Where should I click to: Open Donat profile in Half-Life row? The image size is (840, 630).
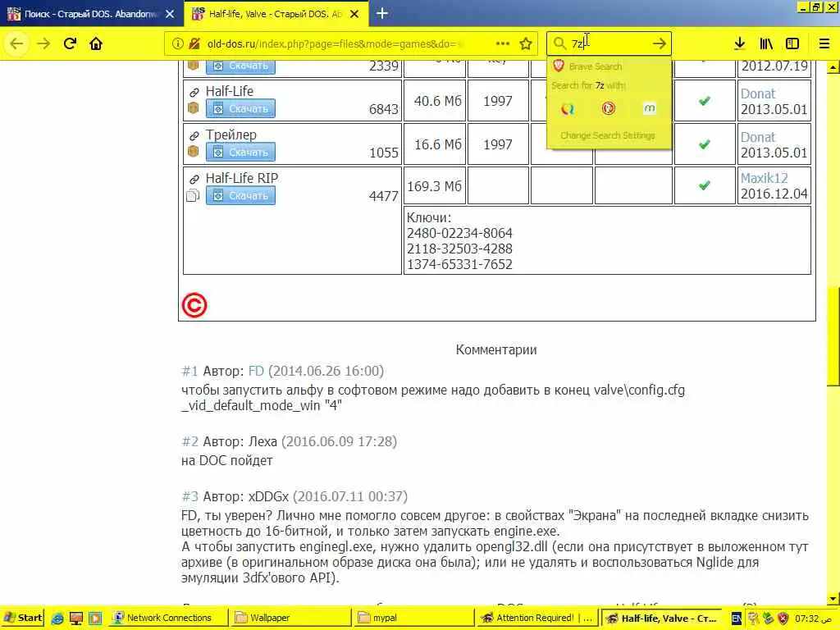pyautogui.click(x=757, y=94)
